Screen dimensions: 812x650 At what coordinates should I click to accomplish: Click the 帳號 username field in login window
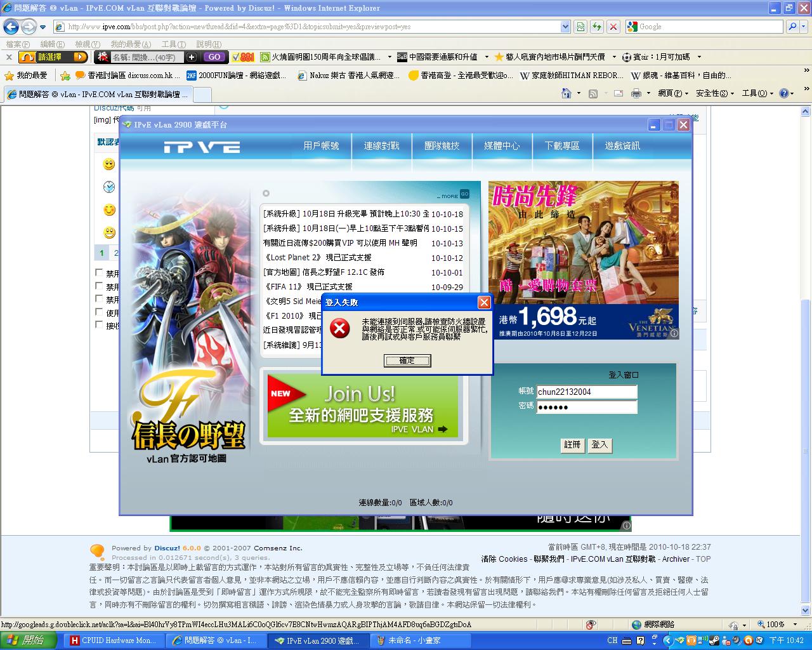[x=587, y=392]
